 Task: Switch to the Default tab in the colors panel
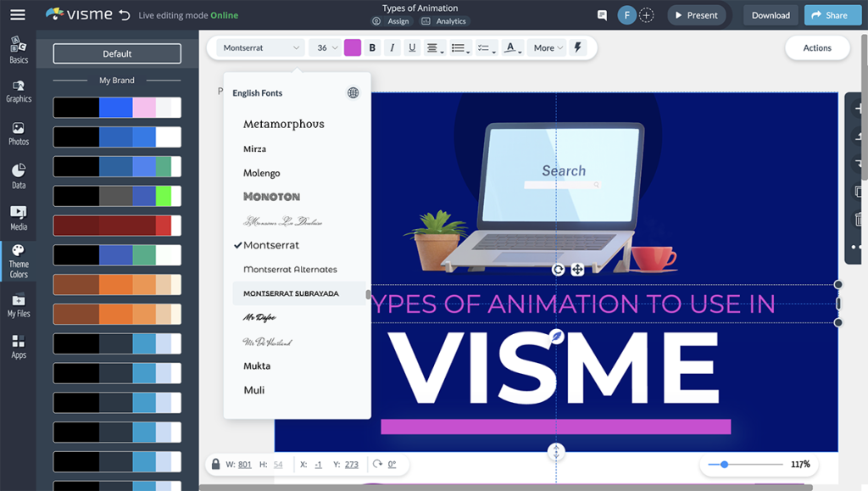pyautogui.click(x=116, y=53)
